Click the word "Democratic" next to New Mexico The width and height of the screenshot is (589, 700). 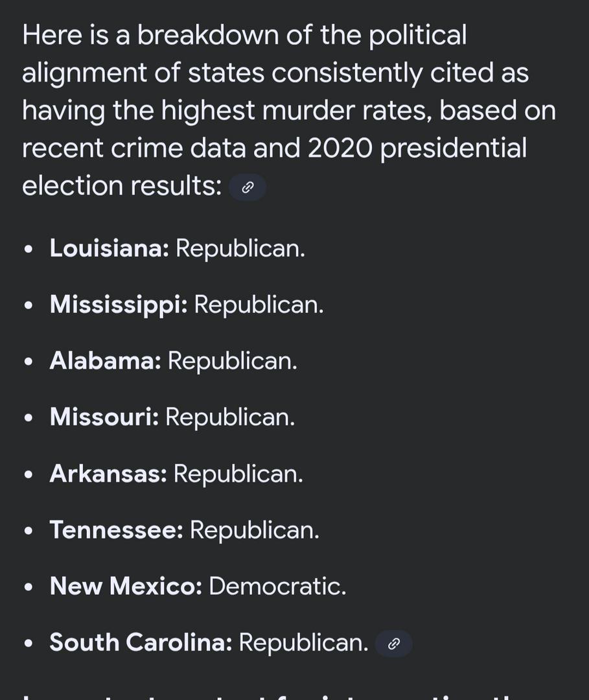(277, 587)
